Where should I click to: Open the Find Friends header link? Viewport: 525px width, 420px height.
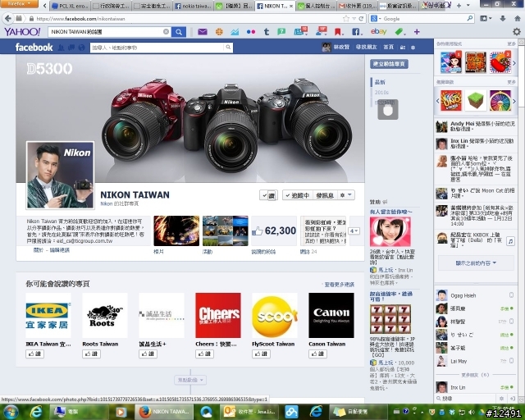tap(366, 48)
